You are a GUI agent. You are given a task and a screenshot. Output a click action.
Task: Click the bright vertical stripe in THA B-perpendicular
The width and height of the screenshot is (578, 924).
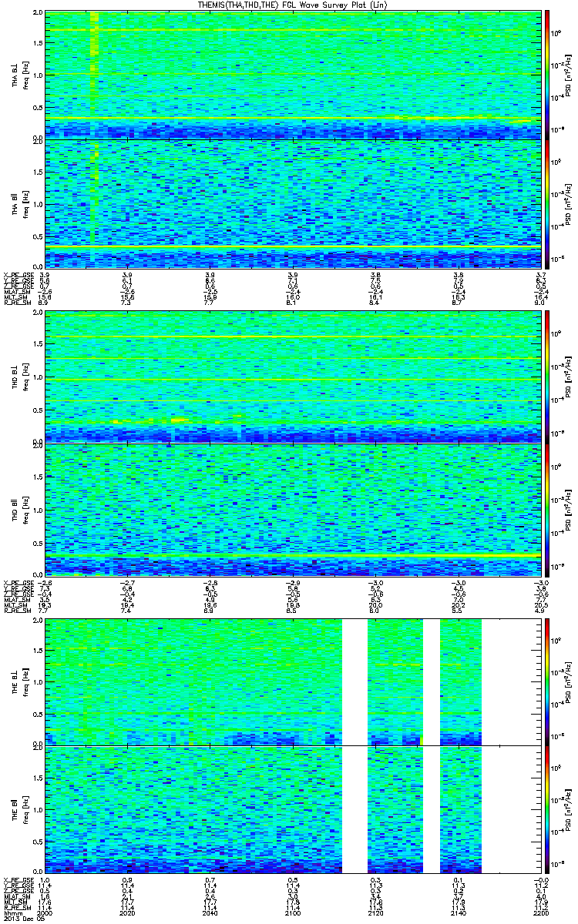click(94, 75)
